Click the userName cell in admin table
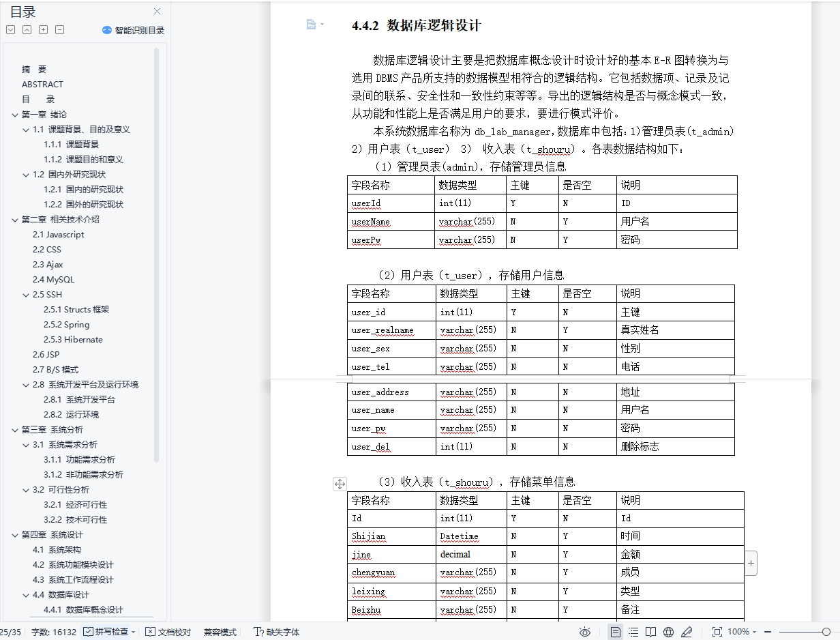 click(x=391, y=222)
